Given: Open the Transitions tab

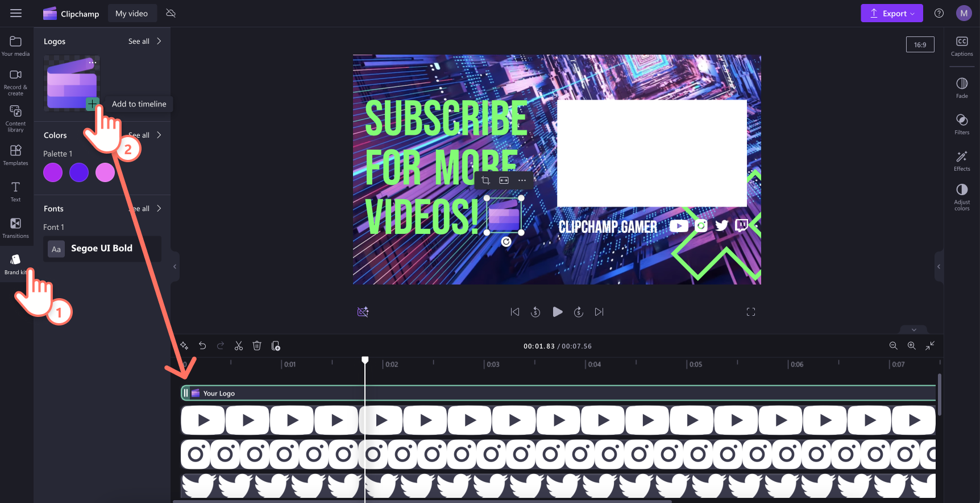Looking at the screenshot, I should 16,228.
